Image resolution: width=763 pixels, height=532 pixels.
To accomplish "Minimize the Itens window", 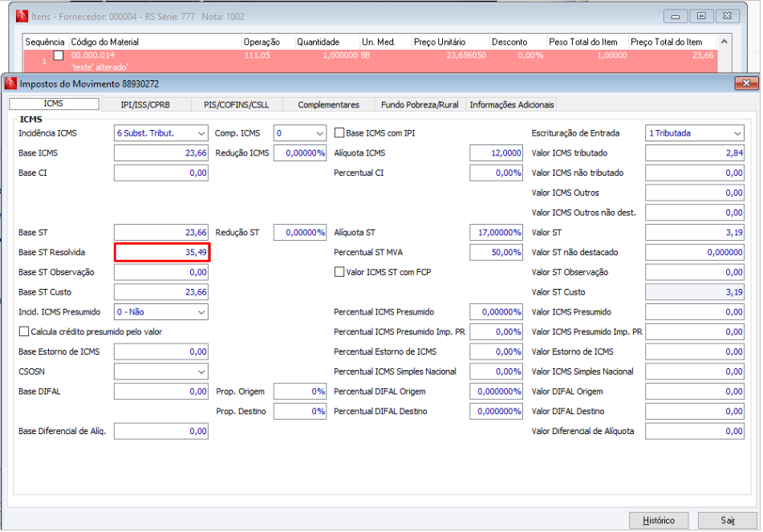I will 676,16.
